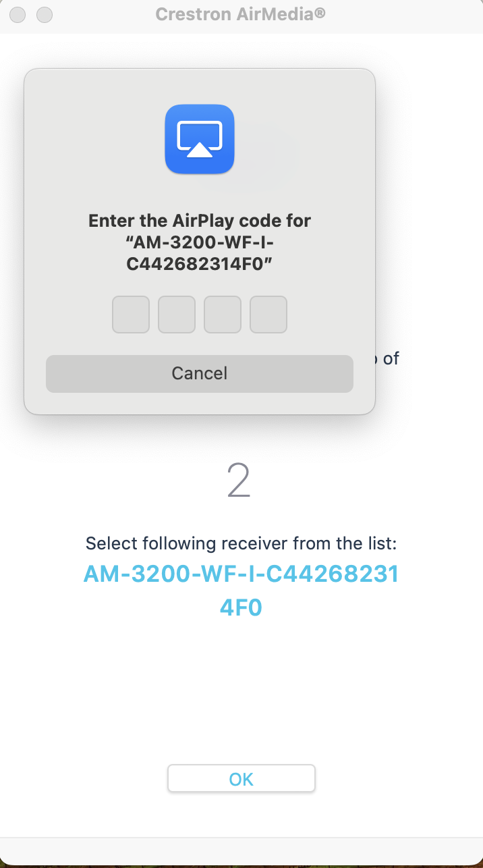Click the Enter the AirPlay code heading
This screenshot has height=868, width=483.
pos(199,221)
